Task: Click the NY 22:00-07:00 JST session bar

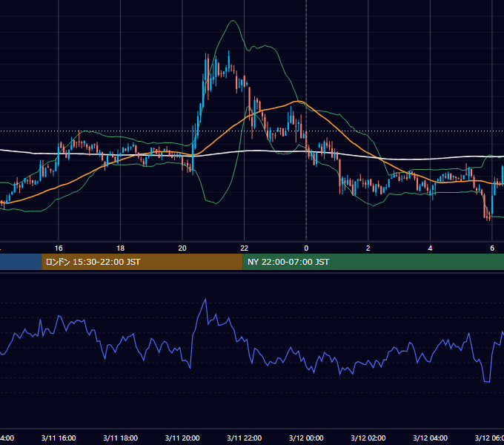Action: [x=373, y=262]
